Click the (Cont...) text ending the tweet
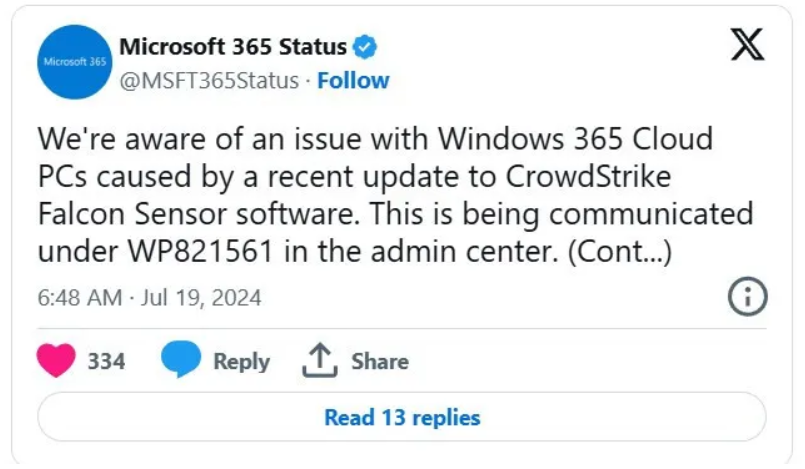This screenshot has height=469, width=805. pos(620,252)
